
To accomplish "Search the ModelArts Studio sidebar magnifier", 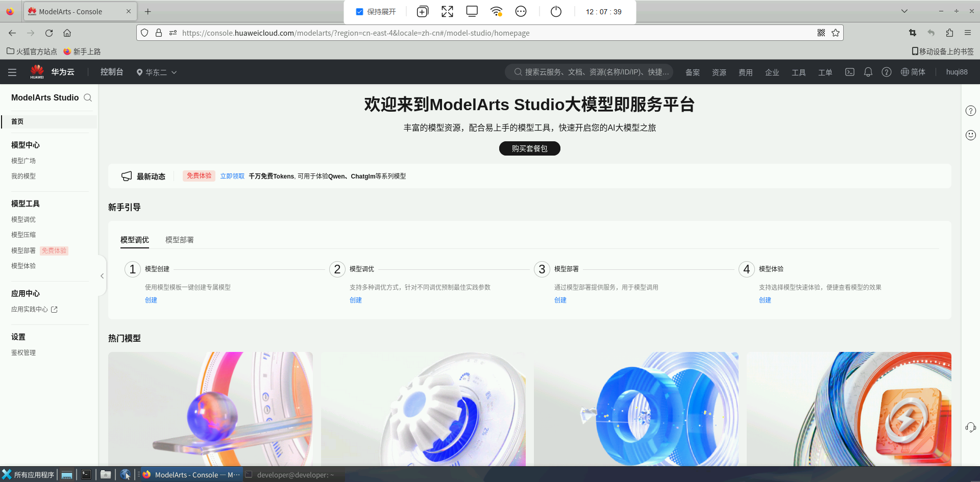I will tap(88, 97).
